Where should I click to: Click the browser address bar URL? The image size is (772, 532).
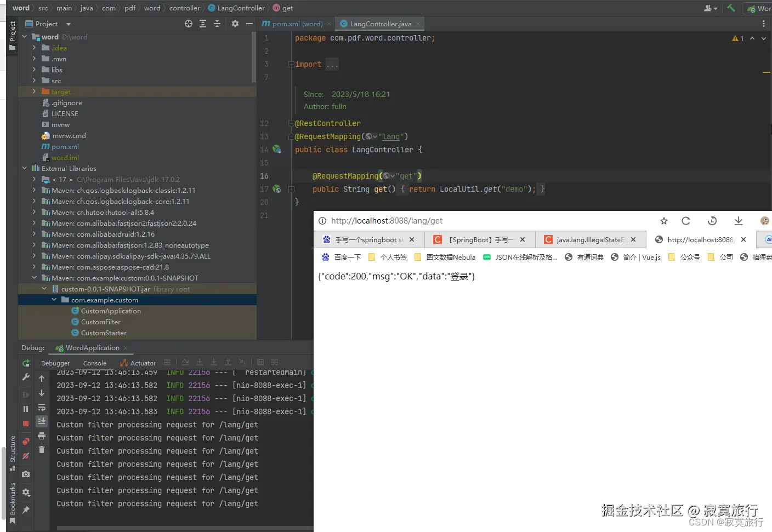[x=387, y=221]
